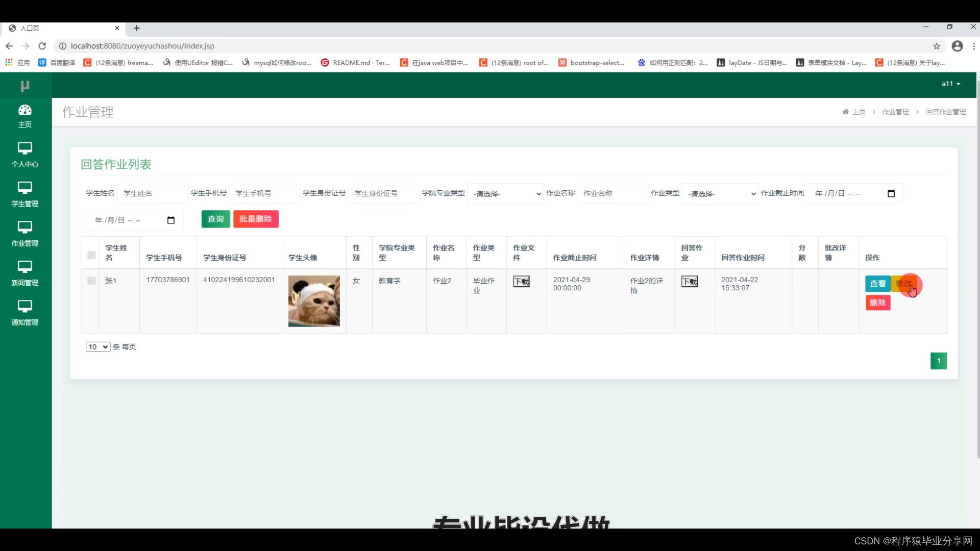The image size is (980, 551).
Task: Click the 学生姓名 search input
Action: 152,193
